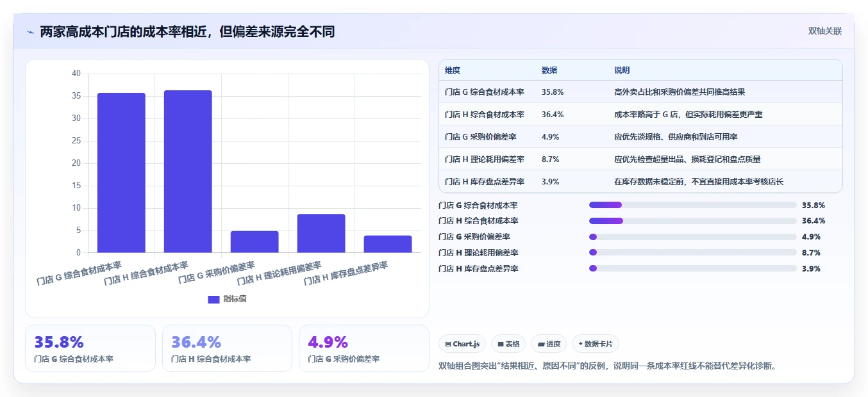Viewport: 868px width, 397px height.
Task: Click the 门店 H 理论耗用偏差率 progress bar
Action: [692, 253]
